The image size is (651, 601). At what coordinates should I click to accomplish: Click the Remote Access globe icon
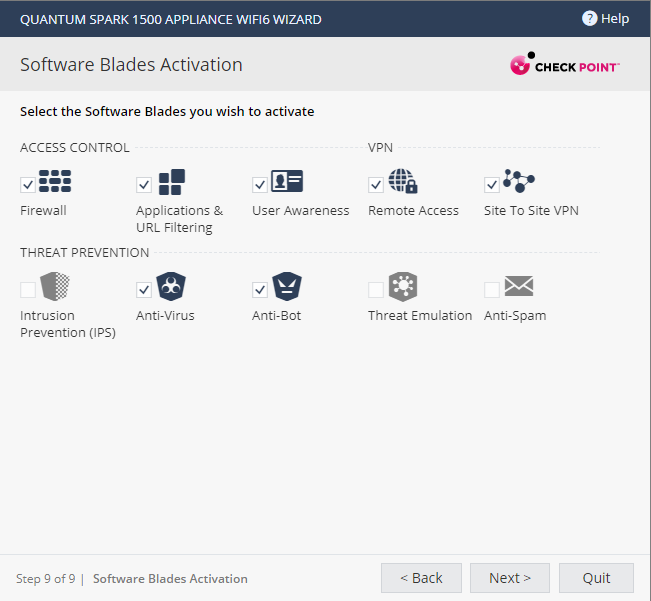403,182
